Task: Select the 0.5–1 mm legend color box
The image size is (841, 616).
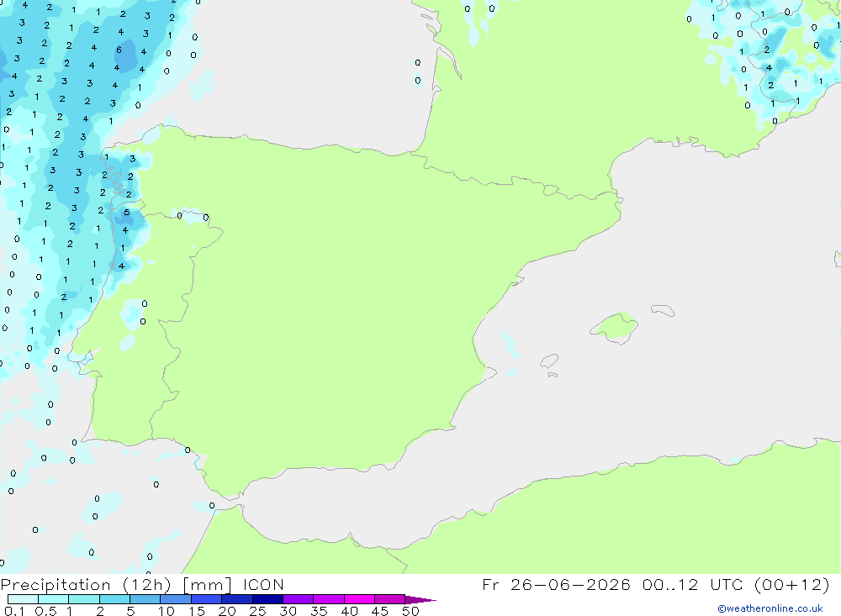Action: coord(53,599)
